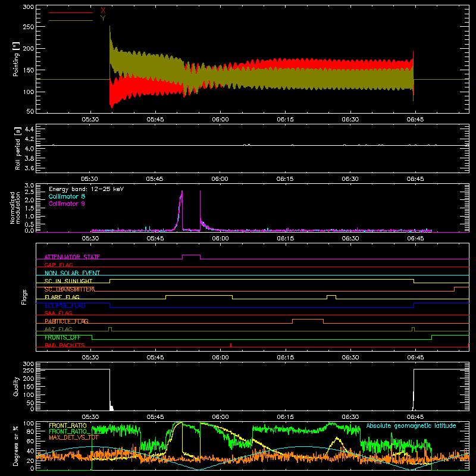Click the 'Pointing' y-axis title
The width and height of the screenshot is (476, 476).
[16, 59]
